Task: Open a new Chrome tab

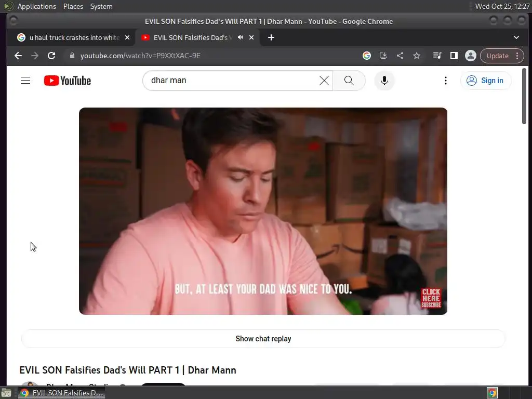Action: [271, 37]
